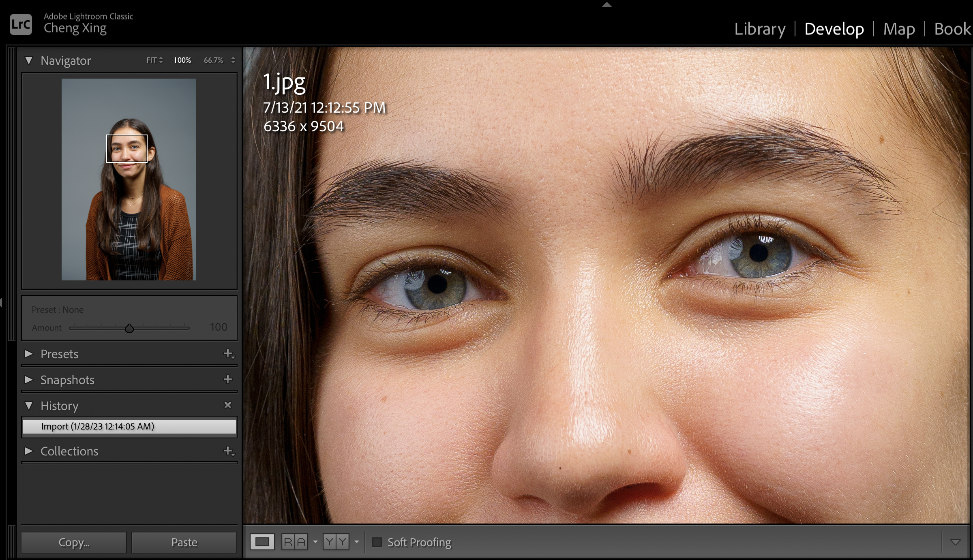This screenshot has width=973, height=560.
Task: Create new snapshot with plus icon
Action: pos(228,379)
